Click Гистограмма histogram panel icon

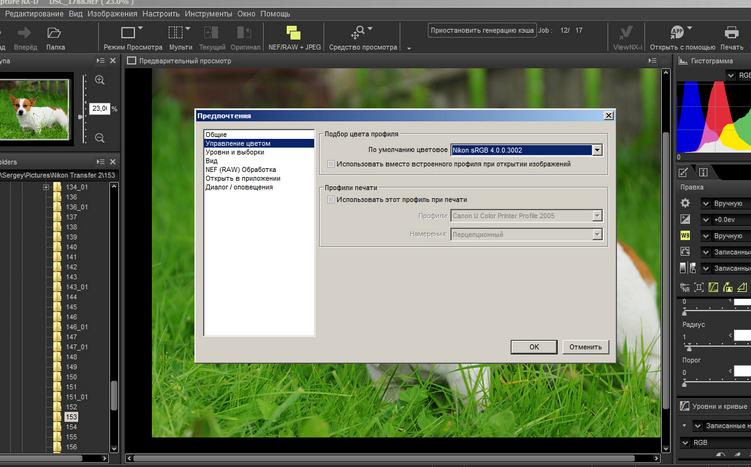click(x=683, y=61)
